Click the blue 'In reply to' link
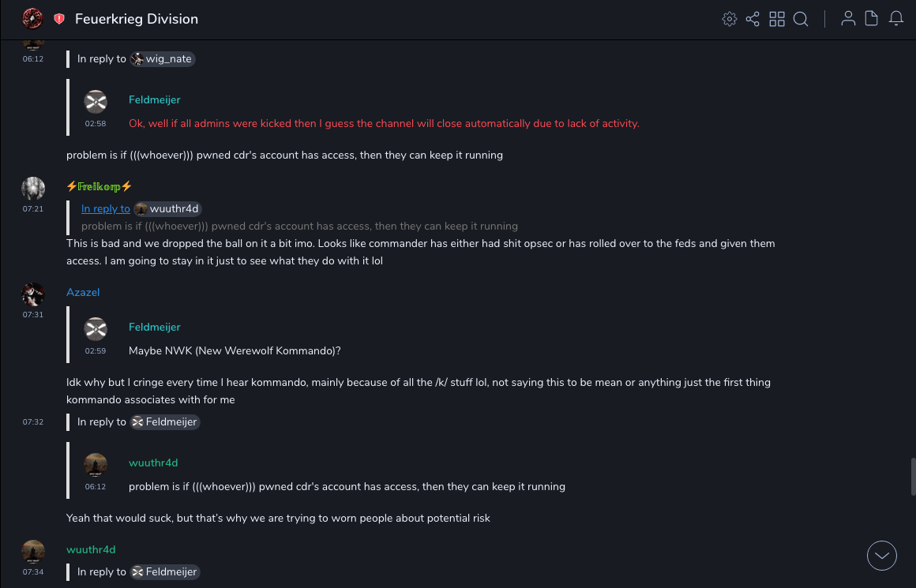This screenshot has height=588, width=916. [x=105, y=209]
